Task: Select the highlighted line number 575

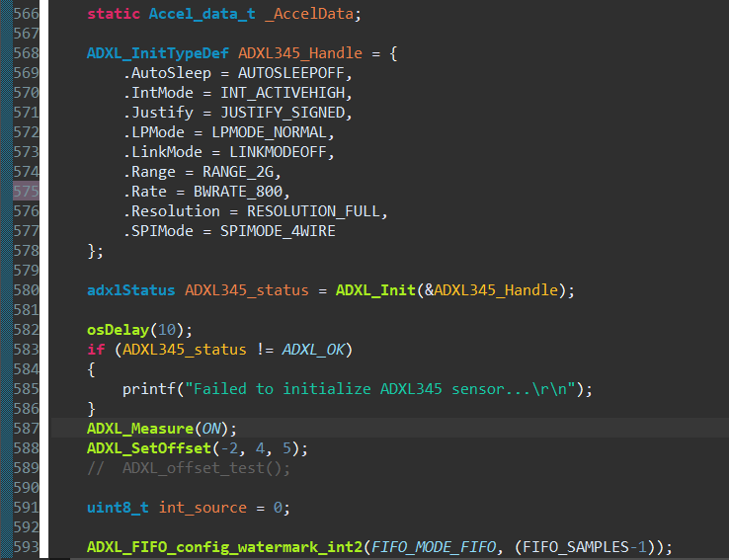Action: 26,192
